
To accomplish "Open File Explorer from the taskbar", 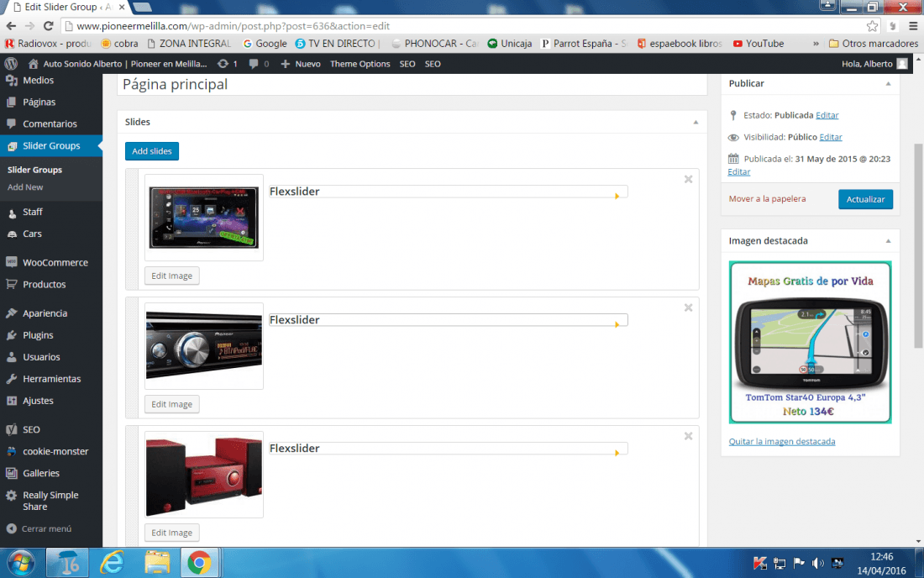I will pyautogui.click(x=157, y=563).
